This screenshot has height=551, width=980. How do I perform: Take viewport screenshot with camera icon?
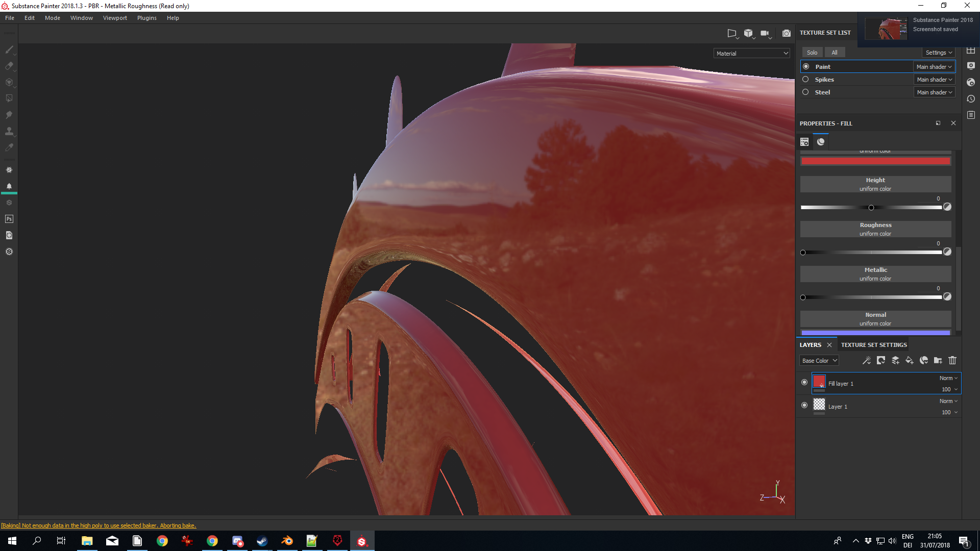tap(786, 33)
